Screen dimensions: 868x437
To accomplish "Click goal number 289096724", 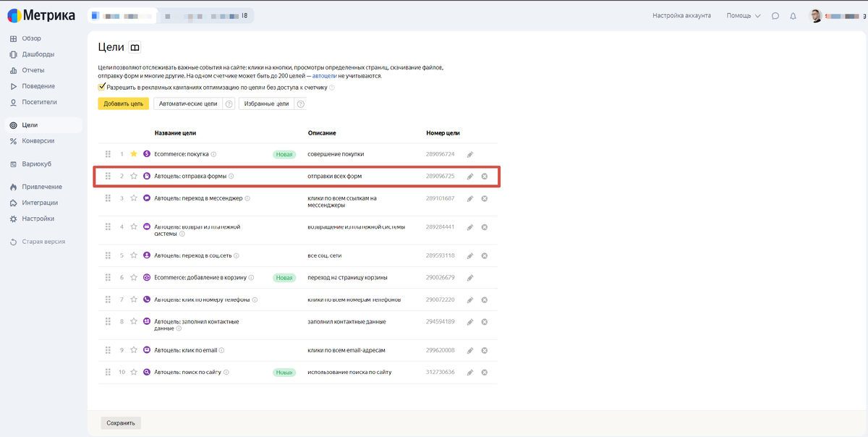I will [440, 154].
